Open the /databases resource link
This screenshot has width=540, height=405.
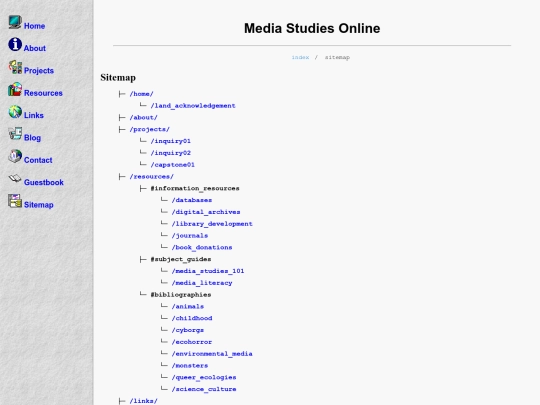click(x=192, y=200)
